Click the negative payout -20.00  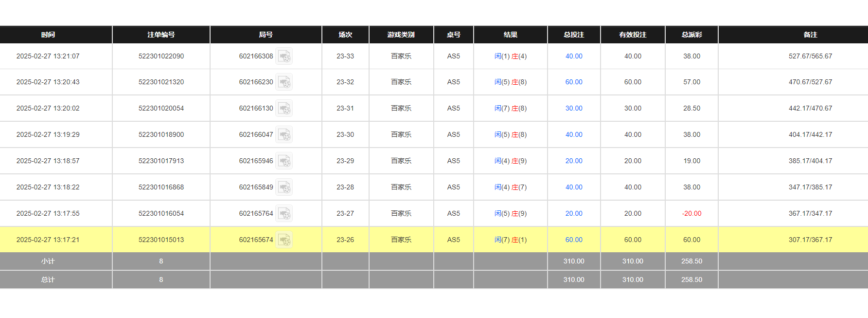click(691, 214)
